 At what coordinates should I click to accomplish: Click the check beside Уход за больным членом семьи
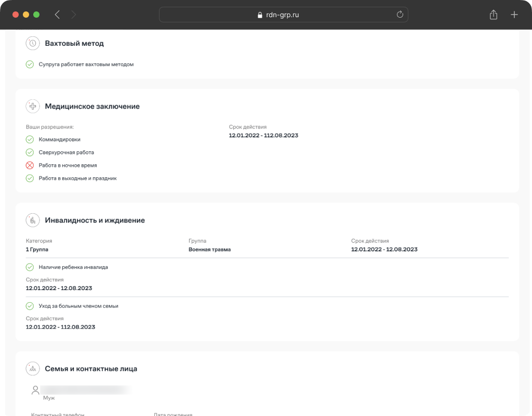tap(30, 306)
